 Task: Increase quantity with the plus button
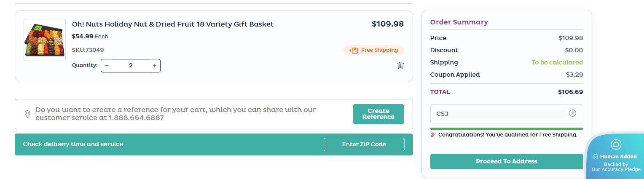coord(155,66)
